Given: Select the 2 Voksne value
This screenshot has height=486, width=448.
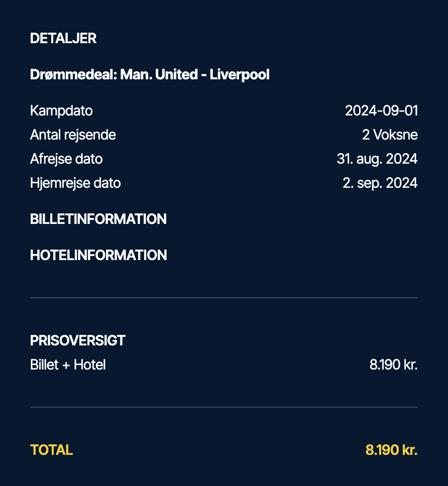Looking at the screenshot, I should click(390, 135).
